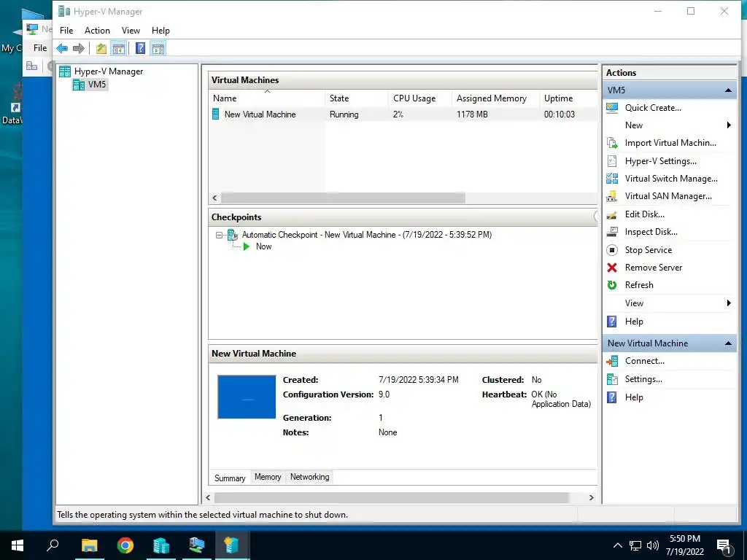Click Remove Server action
The height and width of the screenshot is (560, 747).
pos(653,268)
